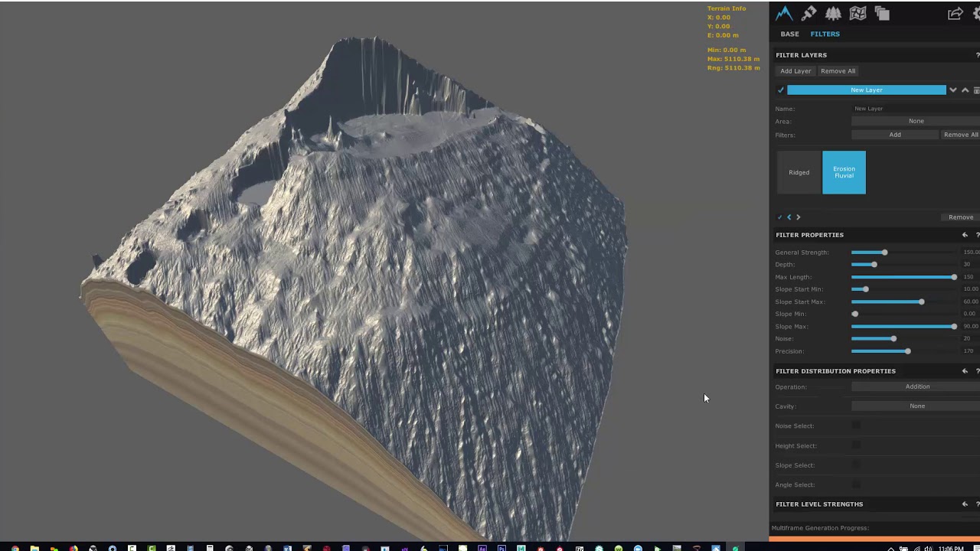Image resolution: width=980 pixels, height=551 pixels.
Task: Move selected filter right with arrow
Action: pos(798,217)
